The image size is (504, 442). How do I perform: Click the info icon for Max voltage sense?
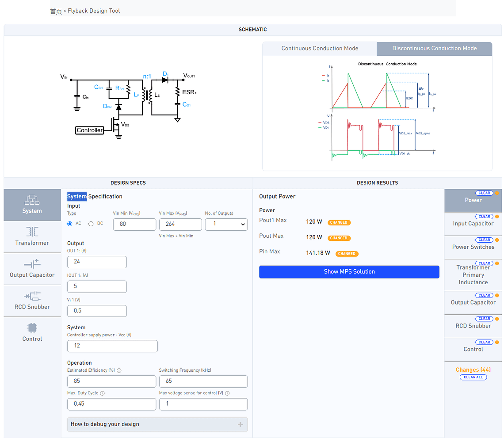[227, 392]
